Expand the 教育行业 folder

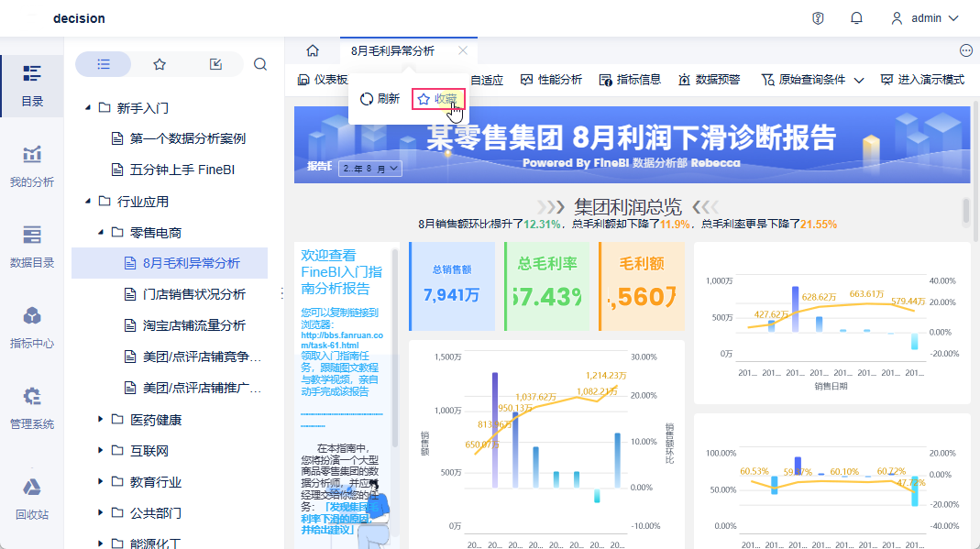[x=101, y=481]
